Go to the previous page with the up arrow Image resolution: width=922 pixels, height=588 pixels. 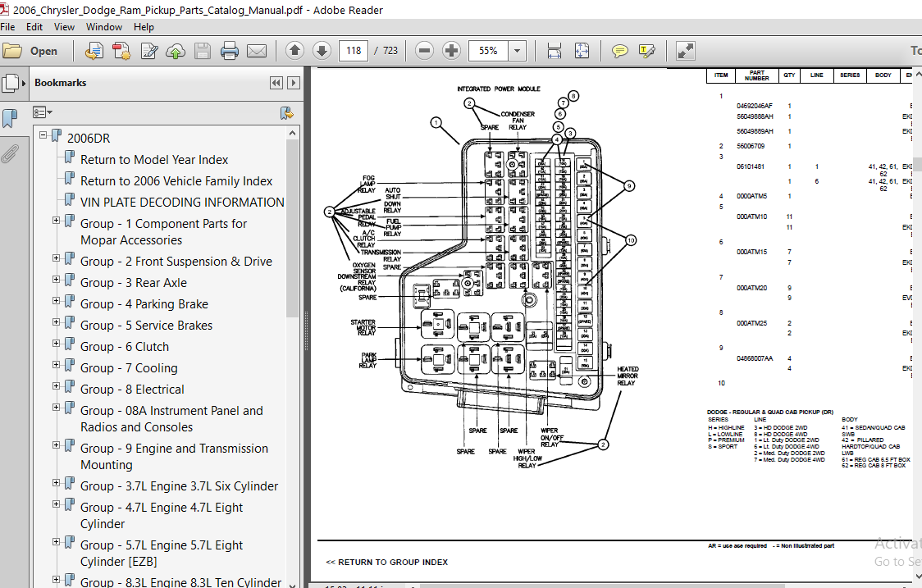[294, 51]
